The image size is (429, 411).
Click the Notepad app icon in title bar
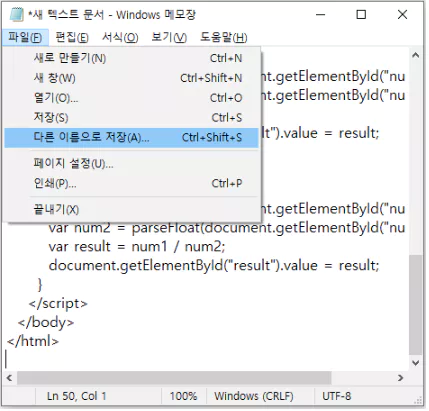coord(16,14)
